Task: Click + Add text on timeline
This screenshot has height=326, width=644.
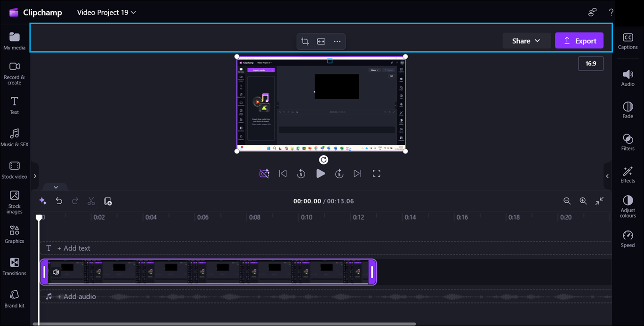Action: coord(73,248)
